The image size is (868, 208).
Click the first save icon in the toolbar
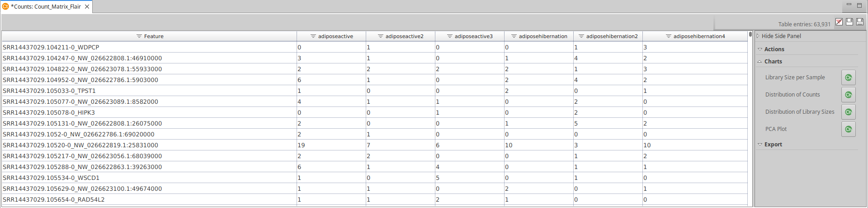click(x=849, y=22)
